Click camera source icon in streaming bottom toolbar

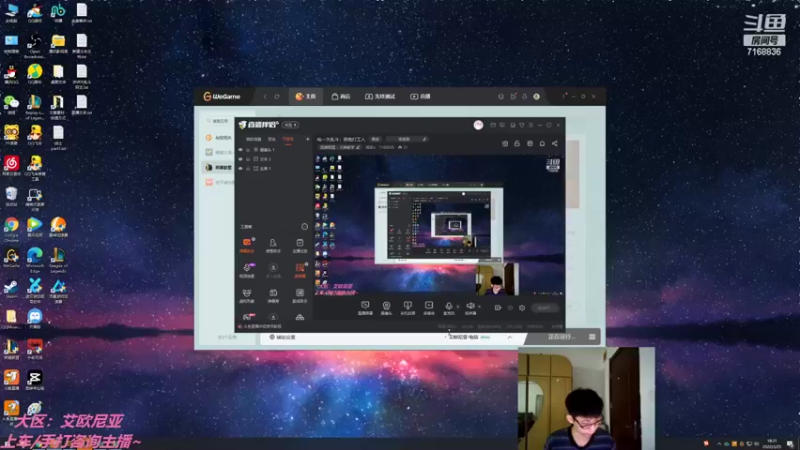(x=386, y=308)
